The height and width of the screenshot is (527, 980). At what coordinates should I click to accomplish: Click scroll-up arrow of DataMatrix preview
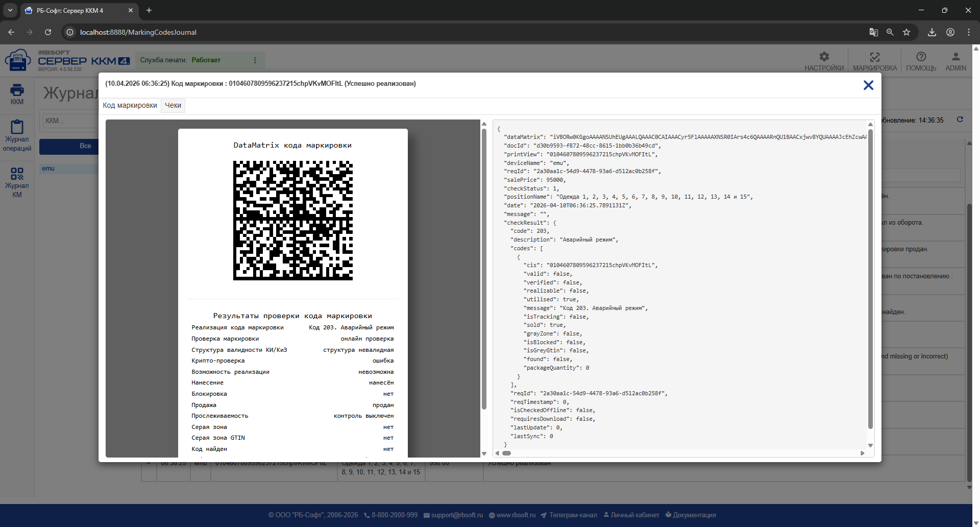[484, 124]
